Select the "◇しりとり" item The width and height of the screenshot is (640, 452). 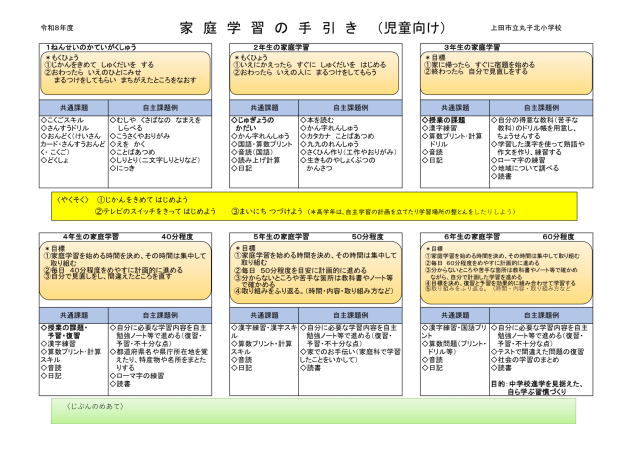155,160
